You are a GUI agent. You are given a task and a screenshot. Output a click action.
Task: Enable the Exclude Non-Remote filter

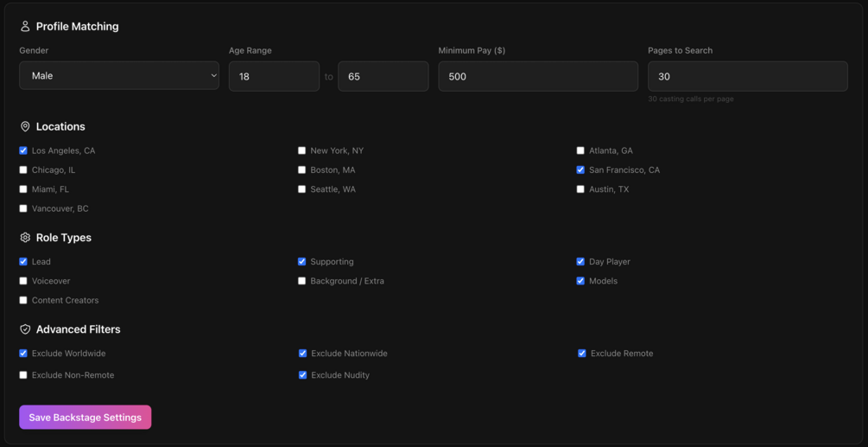[x=23, y=375]
